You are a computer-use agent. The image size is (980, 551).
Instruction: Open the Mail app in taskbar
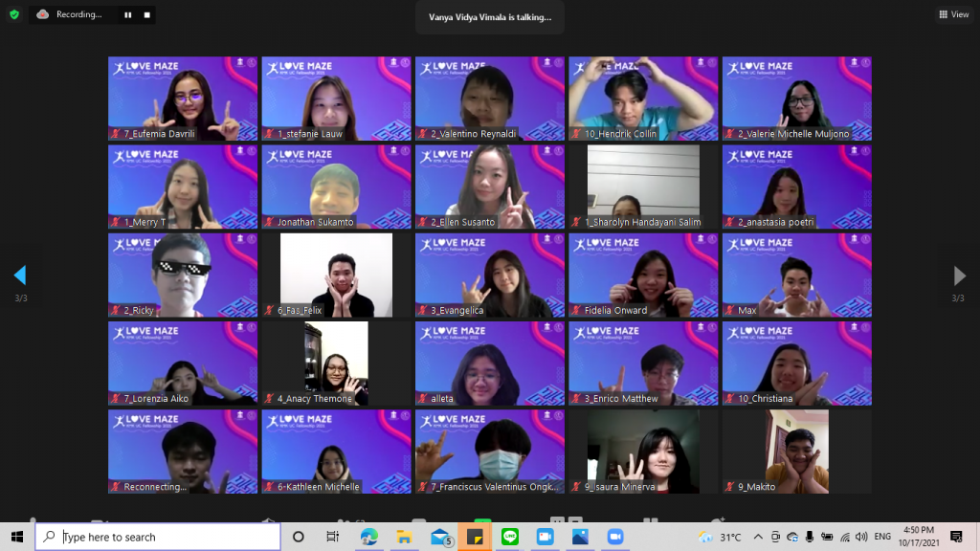[x=440, y=537]
